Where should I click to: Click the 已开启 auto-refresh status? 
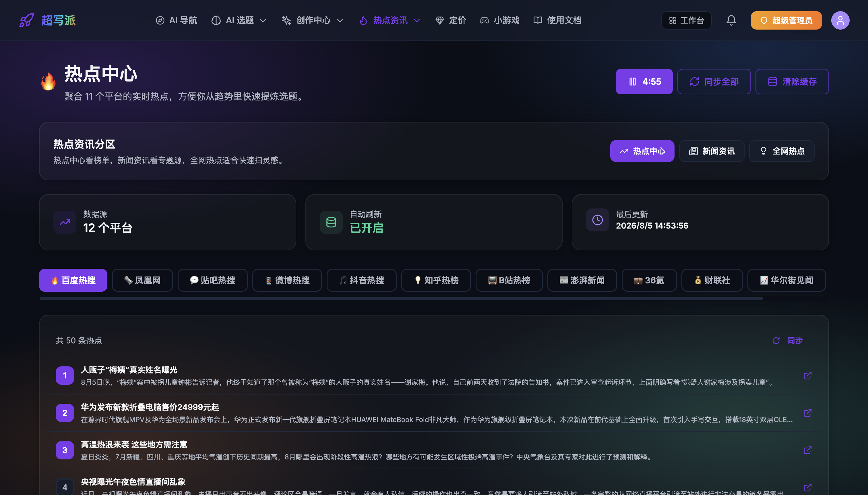[367, 228]
